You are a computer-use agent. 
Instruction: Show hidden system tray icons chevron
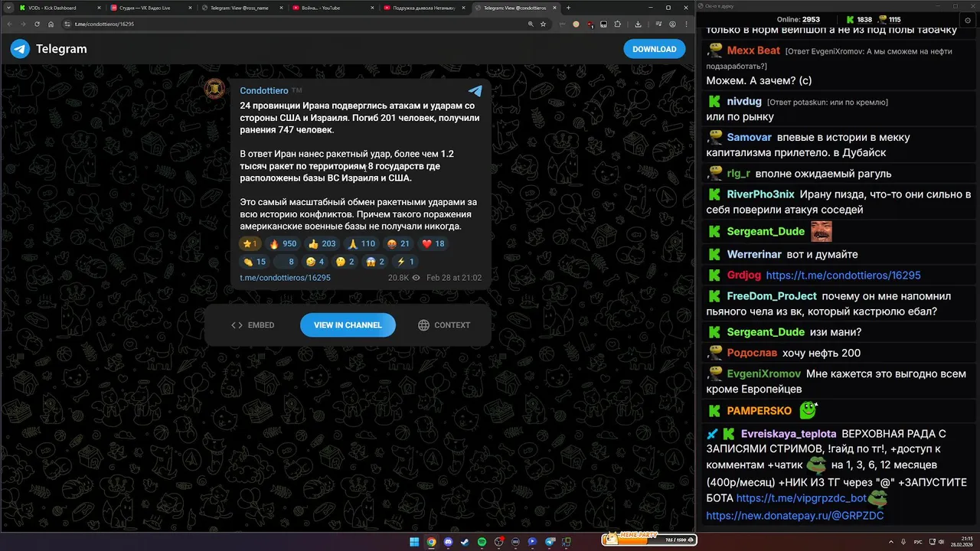(891, 541)
